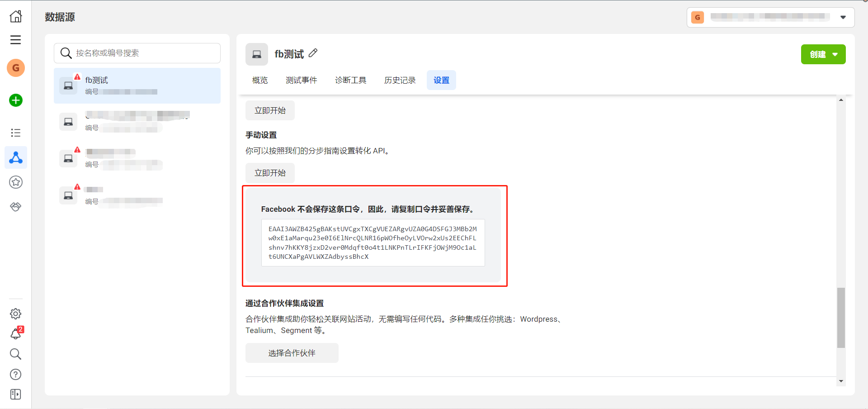Viewport: 868px width, 409px height.
Task: Open the orange G account avatar
Action: (x=16, y=68)
